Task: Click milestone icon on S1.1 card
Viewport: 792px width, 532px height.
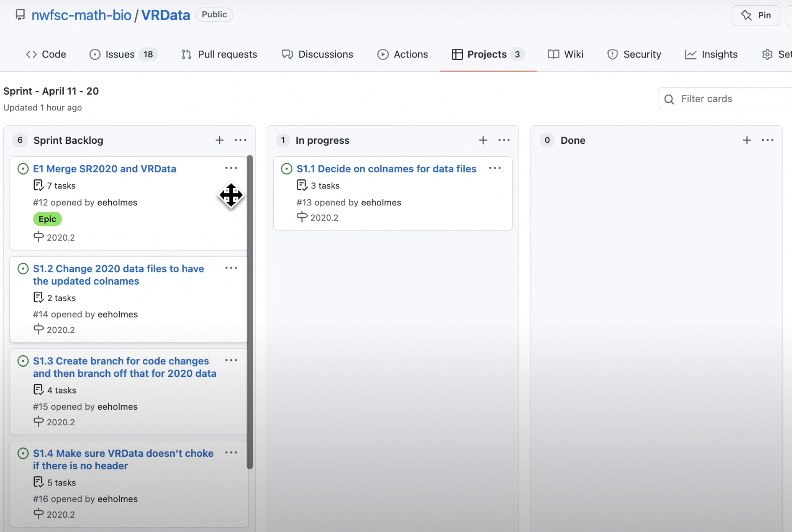Action: point(302,217)
